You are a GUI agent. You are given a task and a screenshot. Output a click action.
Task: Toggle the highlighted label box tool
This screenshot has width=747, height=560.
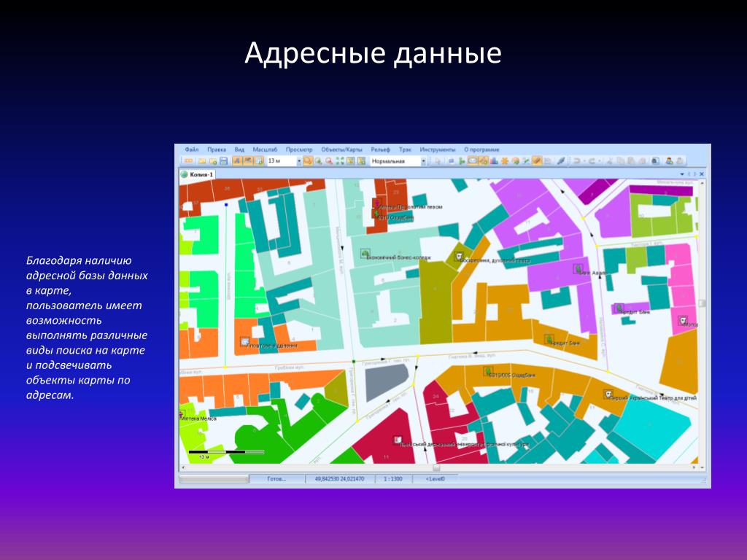click(473, 161)
